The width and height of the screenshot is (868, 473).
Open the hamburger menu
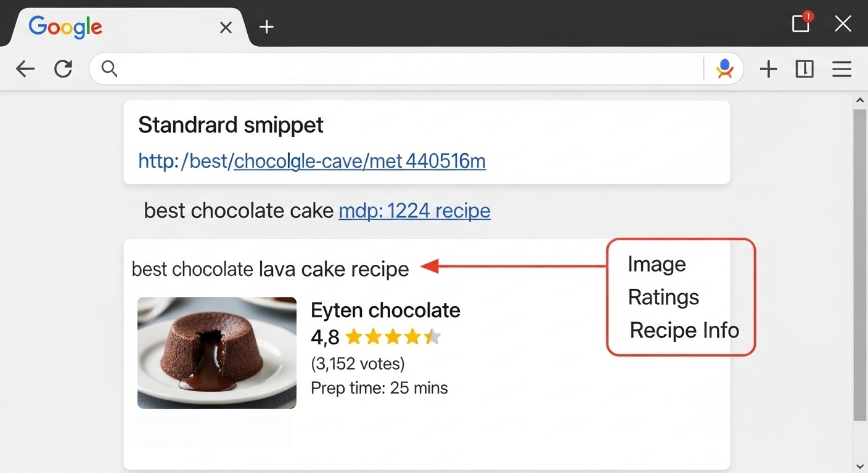coord(841,69)
